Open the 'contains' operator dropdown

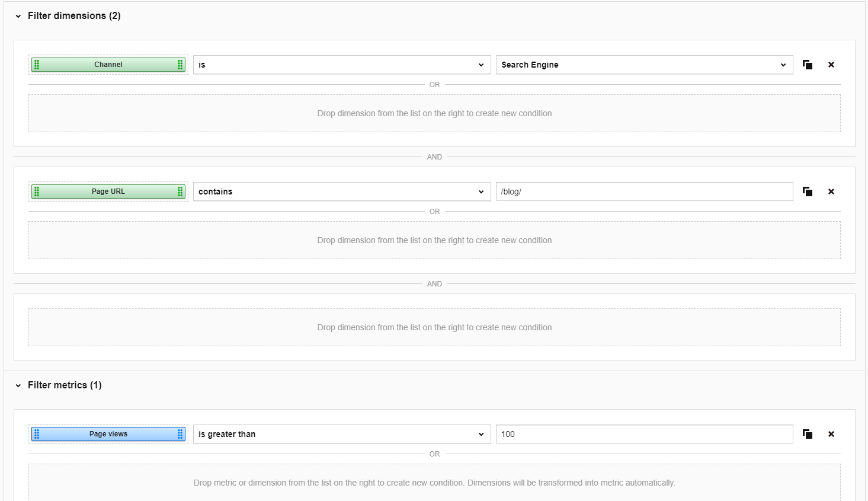341,192
